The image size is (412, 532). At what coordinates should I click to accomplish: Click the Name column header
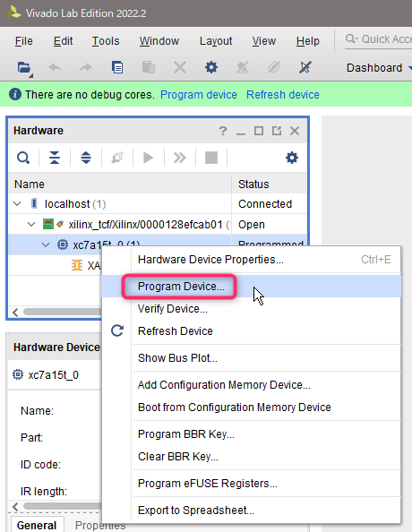120,184
